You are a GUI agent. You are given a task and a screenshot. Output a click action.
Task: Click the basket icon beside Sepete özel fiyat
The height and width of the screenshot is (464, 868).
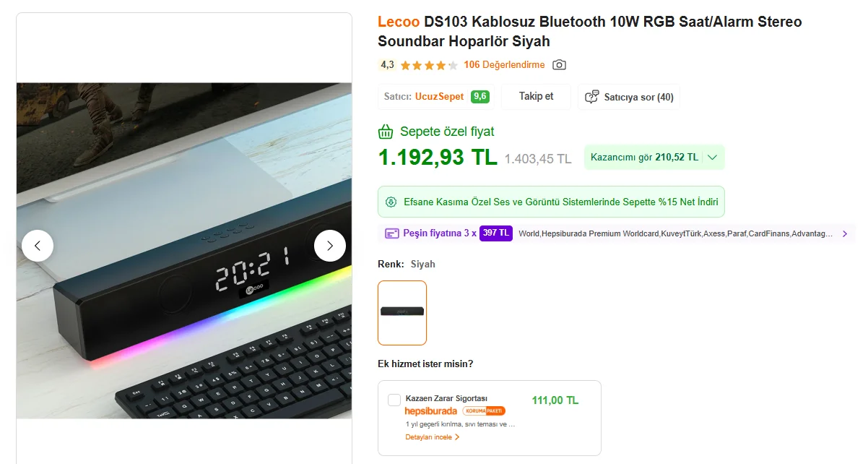pos(386,132)
